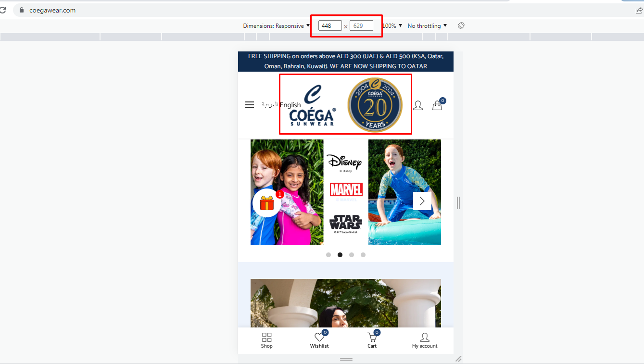Image resolution: width=644 pixels, height=364 pixels.
Task: Open Cart from bottom navigation
Action: click(373, 340)
